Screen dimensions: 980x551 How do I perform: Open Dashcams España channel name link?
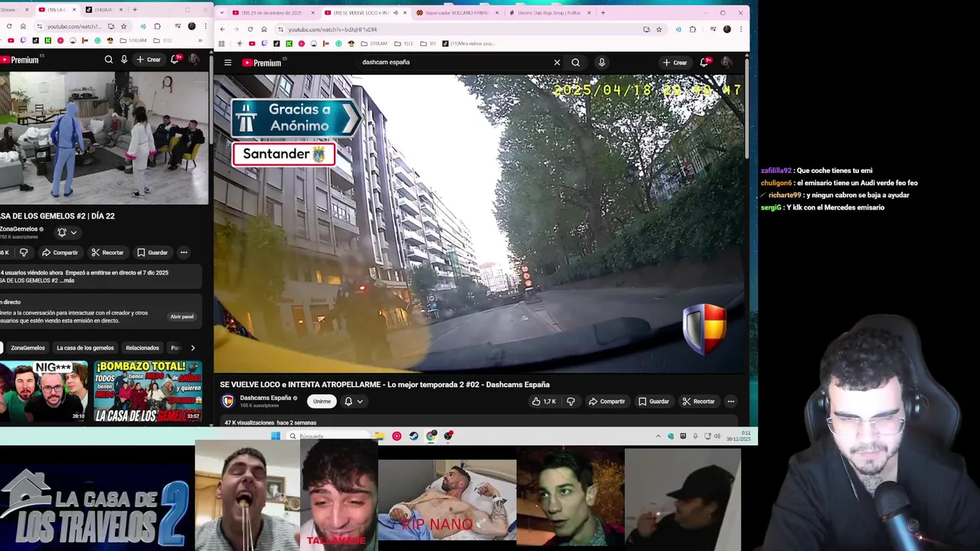(x=266, y=398)
